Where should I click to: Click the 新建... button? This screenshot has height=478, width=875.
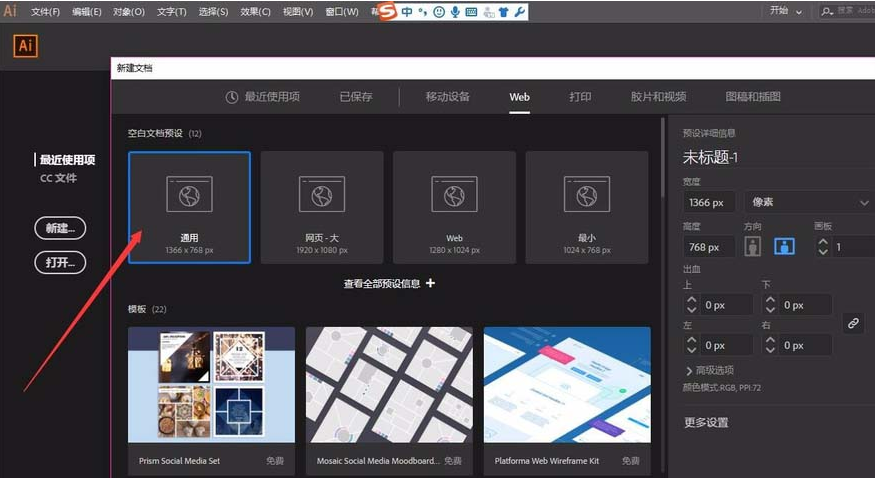[x=60, y=228]
